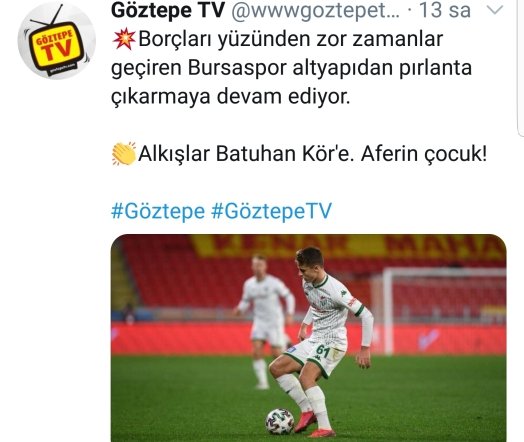Open the attached football match photo
The width and height of the screenshot is (524, 442).
pyautogui.click(x=308, y=338)
